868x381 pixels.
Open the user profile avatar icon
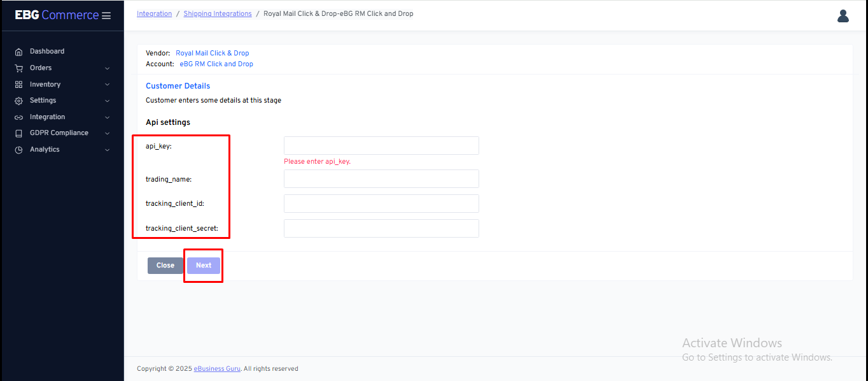pyautogui.click(x=843, y=16)
